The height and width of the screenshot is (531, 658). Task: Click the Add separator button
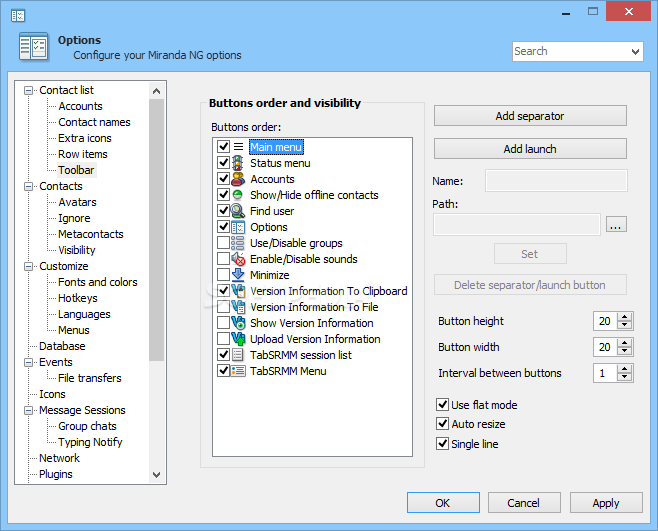(x=530, y=116)
